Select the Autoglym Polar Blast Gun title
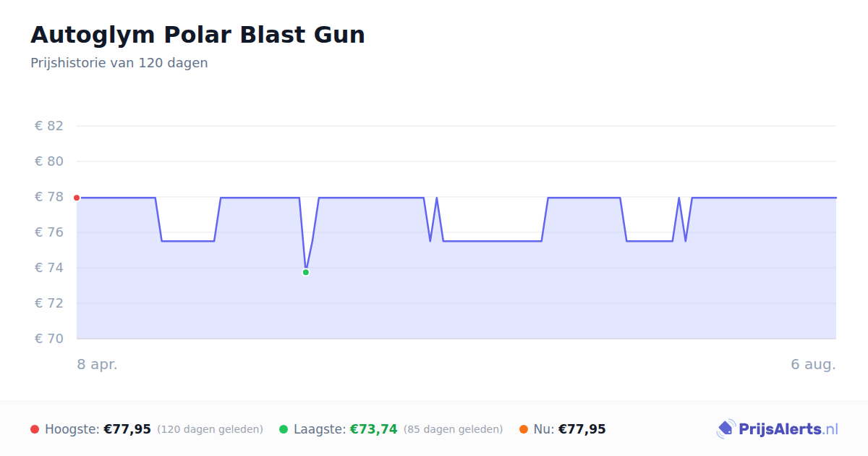The width and height of the screenshot is (868, 456). (197, 35)
